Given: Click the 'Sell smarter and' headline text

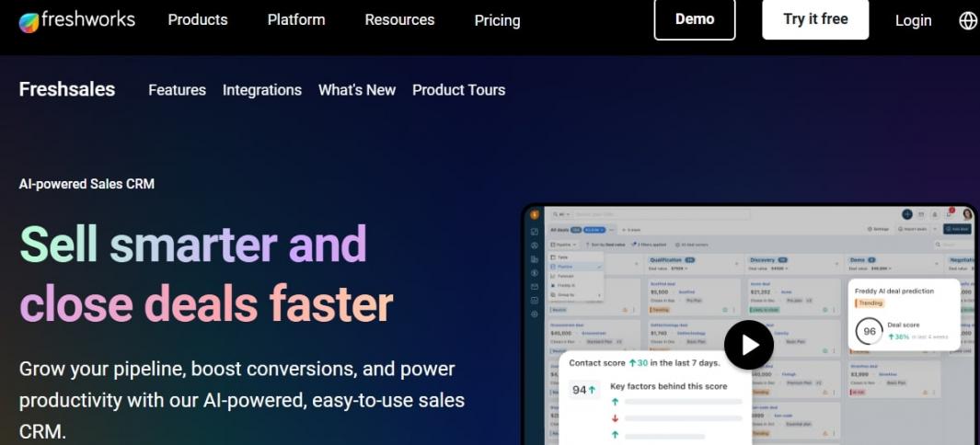Looking at the screenshot, I should (193, 244).
